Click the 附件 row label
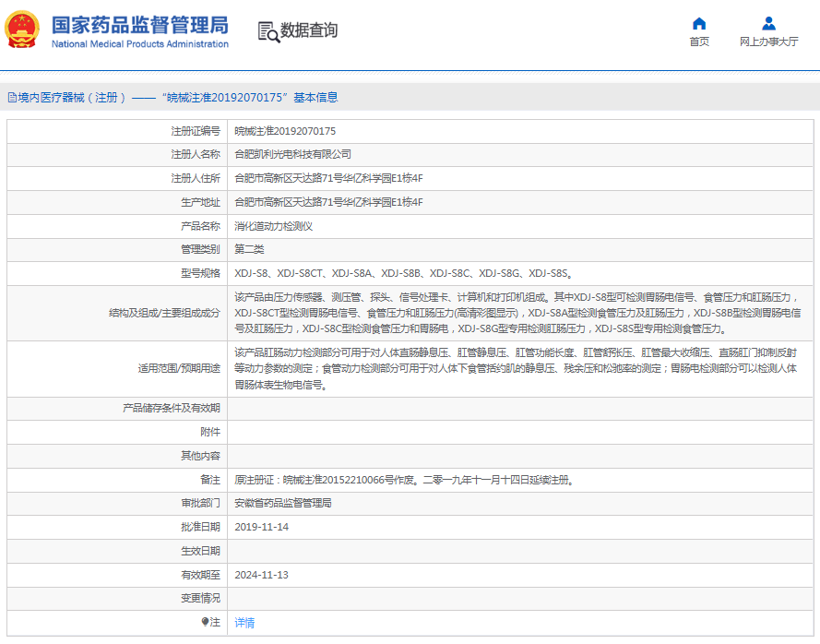This screenshot has width=820, height=644. [x=210, y=432]
